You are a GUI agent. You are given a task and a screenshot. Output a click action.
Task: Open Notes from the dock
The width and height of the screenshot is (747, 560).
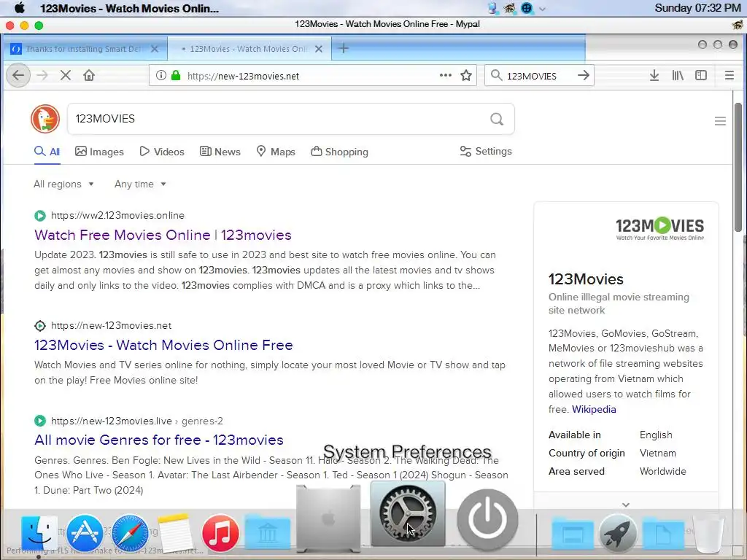coord(175,533)
